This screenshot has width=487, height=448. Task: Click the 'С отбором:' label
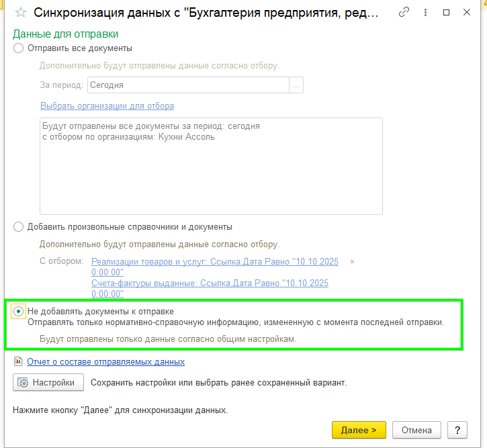62,261
